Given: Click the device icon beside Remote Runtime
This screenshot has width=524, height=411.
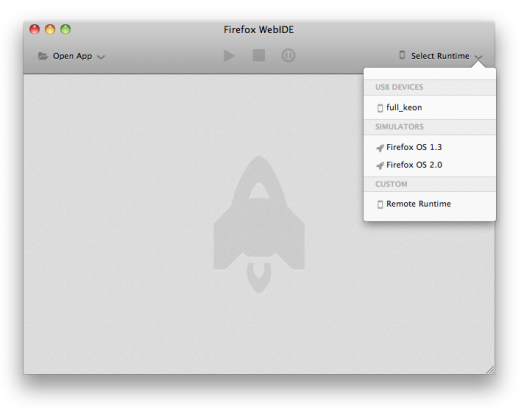Looking at the screenshot, I should click(380, 204).
